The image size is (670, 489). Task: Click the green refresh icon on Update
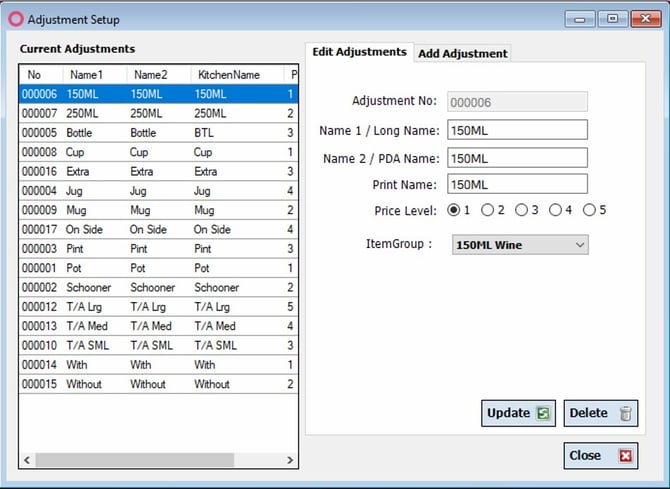[x=543, y=413]
